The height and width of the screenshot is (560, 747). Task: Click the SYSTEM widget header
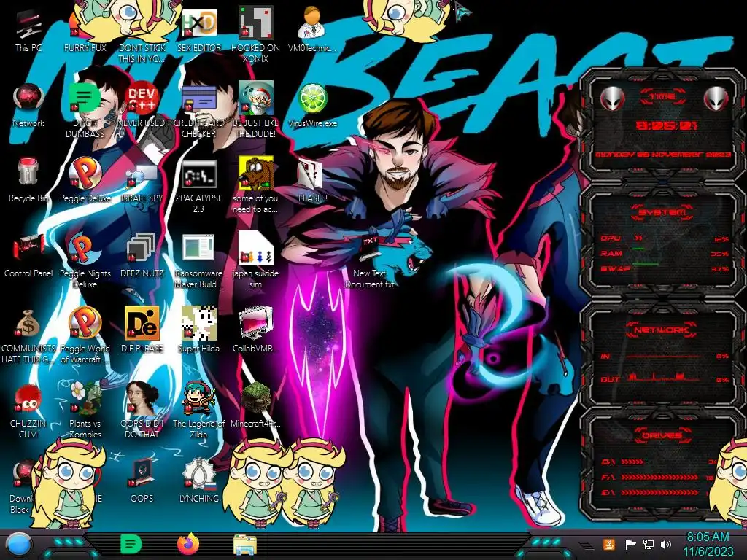tap(662, 212)
